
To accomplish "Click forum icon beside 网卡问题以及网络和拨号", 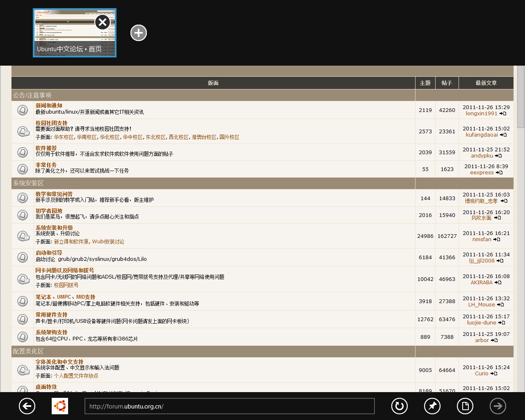I will [x=23, y=279].
